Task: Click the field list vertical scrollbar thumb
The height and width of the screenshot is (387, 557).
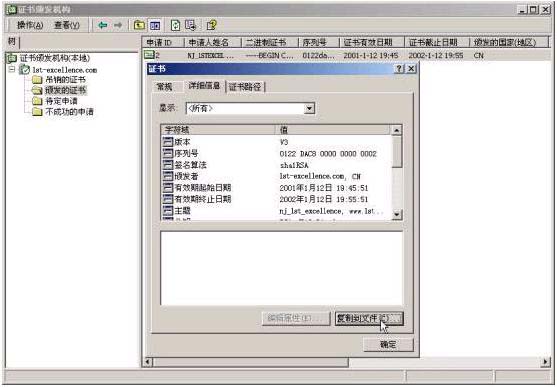Action: [x=396, y=151]
